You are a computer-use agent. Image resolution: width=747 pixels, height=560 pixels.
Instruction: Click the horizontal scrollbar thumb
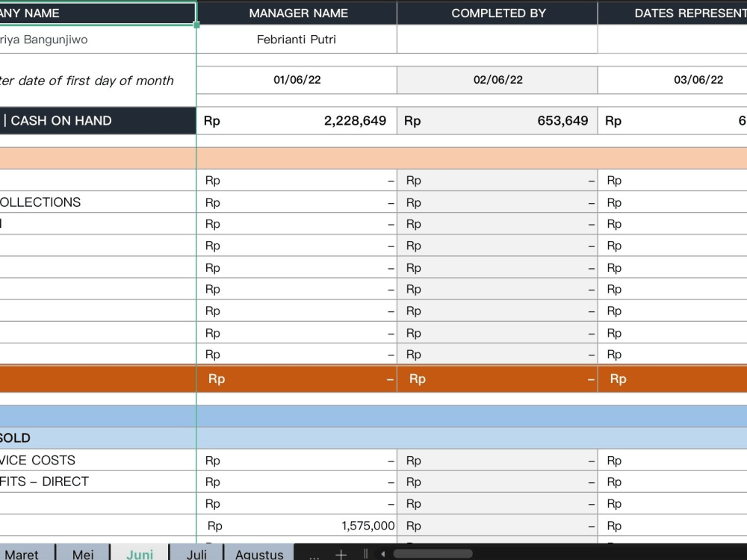(433, 554)
